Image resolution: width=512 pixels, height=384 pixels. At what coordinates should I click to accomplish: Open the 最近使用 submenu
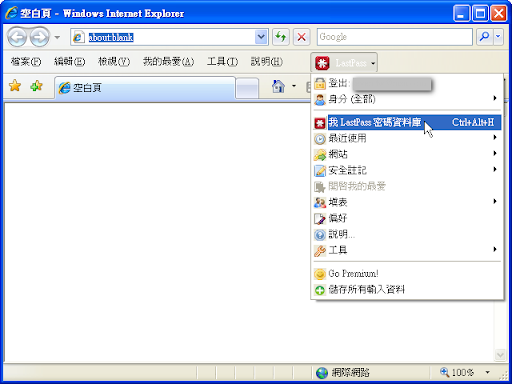click(x=407, y=138)
